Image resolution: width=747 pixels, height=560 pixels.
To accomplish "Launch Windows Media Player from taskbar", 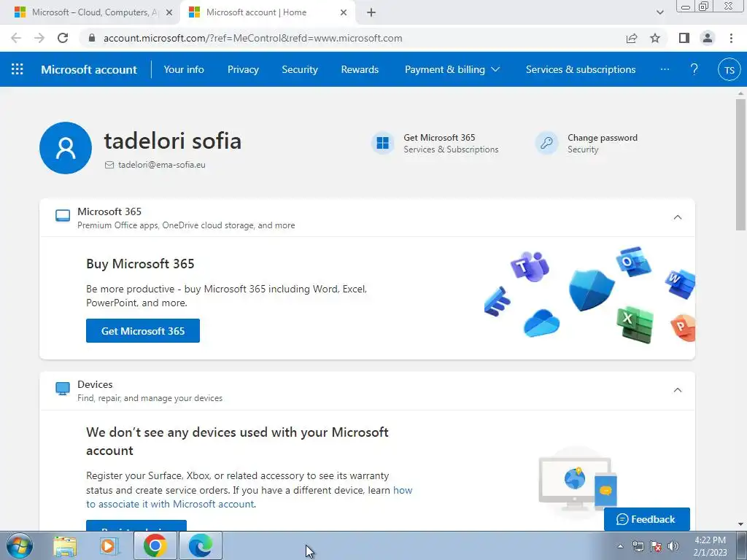I will [x=109, y=545].
